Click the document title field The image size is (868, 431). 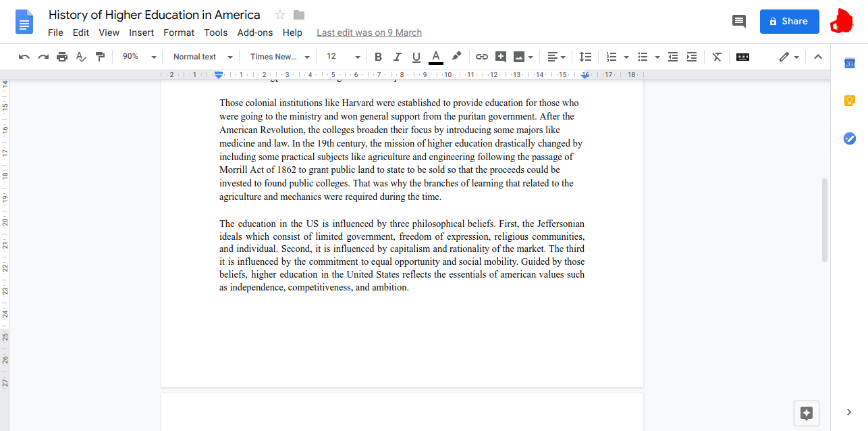click(x=155, y=15)
